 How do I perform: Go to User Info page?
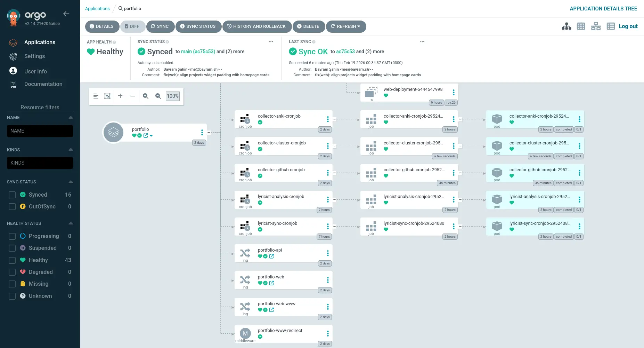pos(35,71)
